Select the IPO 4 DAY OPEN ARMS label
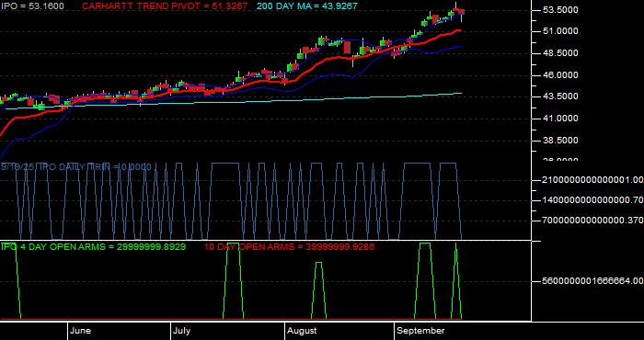The height and width of the screenshot is (340, 644). (93, 247)
